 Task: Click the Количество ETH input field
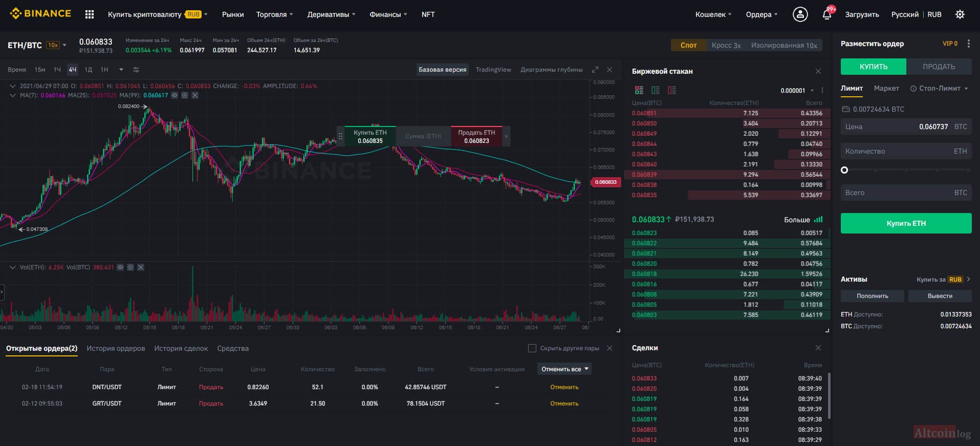(x=906, y=151)
